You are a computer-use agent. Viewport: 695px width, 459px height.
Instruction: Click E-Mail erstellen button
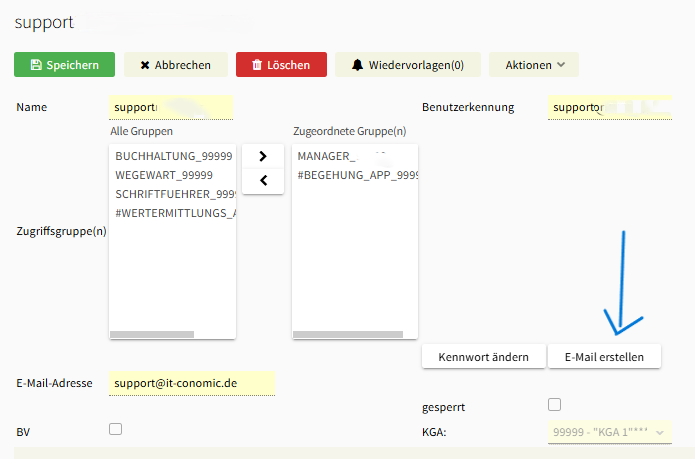point(604,356)
